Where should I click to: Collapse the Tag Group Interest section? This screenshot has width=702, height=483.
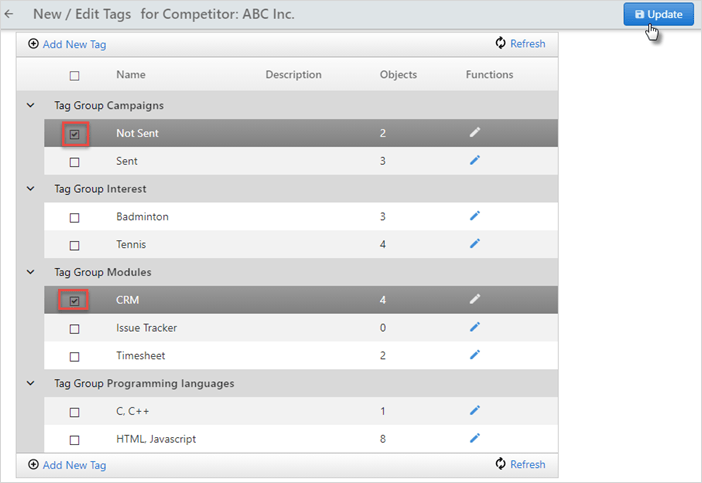30,188
